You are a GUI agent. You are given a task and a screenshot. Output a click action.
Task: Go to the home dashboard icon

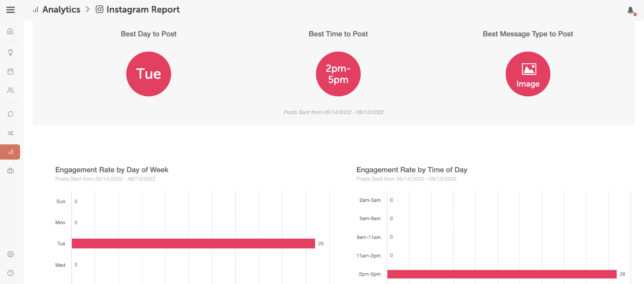10,31
